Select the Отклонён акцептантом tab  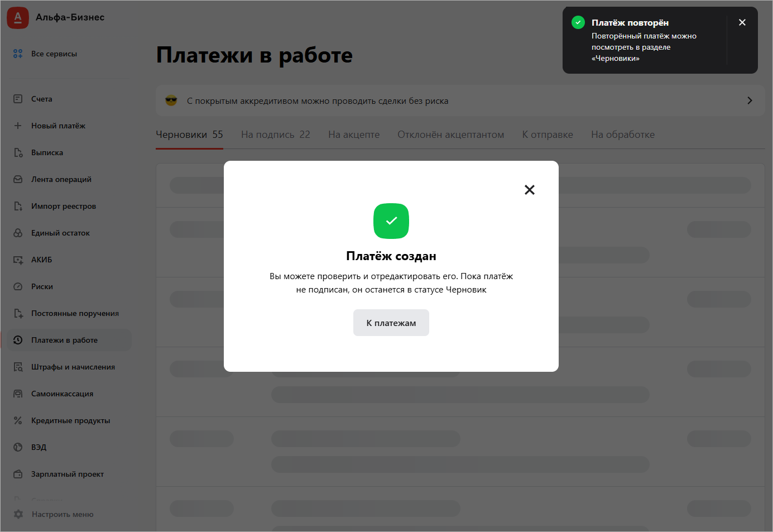coord(450,135)
